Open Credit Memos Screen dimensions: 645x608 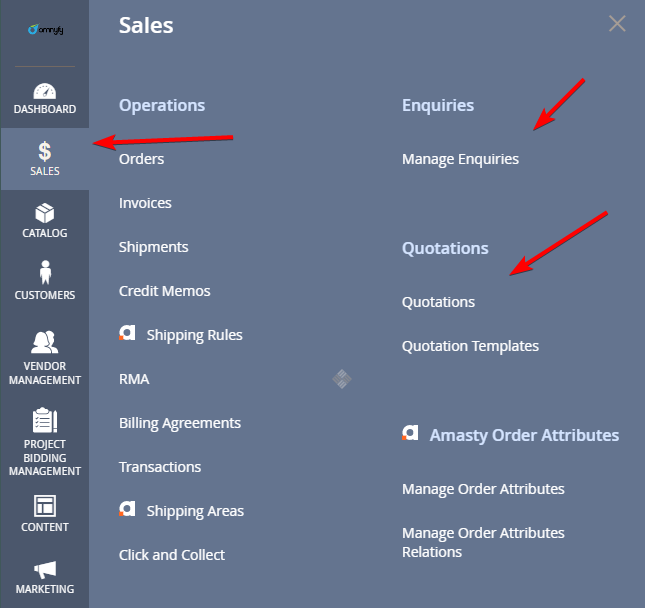(x=165, y=291)
